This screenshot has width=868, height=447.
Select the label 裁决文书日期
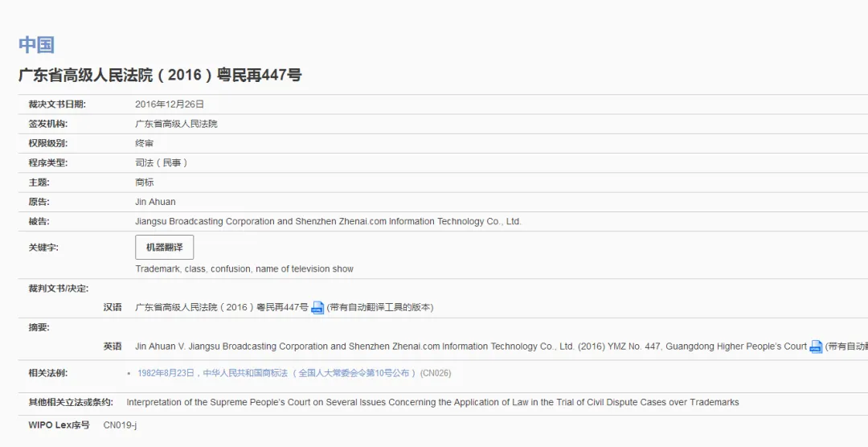coord(57,105)
